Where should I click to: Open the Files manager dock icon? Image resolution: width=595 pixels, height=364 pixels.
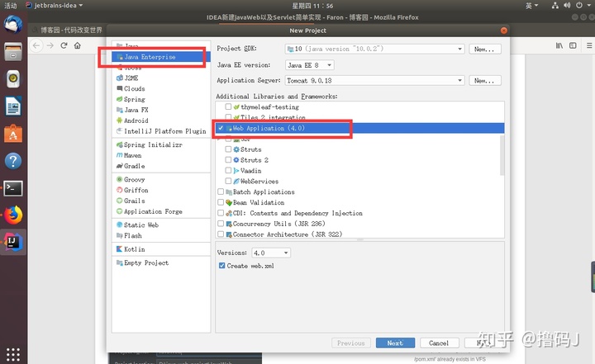click(x=13, y=51)
